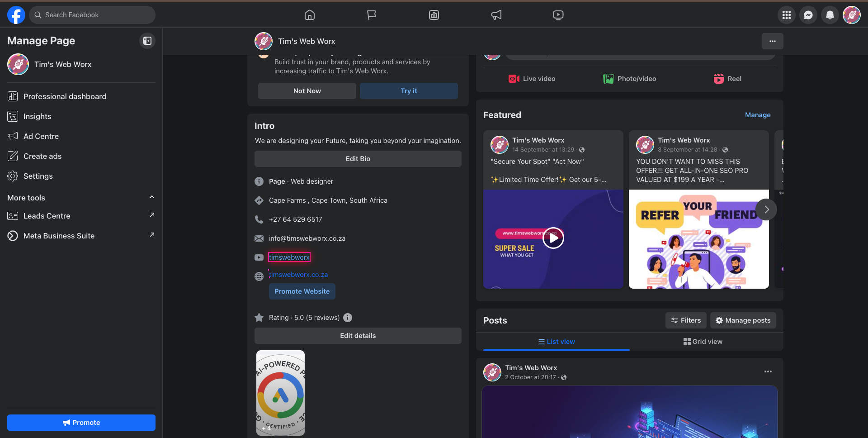Open Professional dashboard in sidebar
This screenshot has width=868, height=438.
[x=81, y=96]
